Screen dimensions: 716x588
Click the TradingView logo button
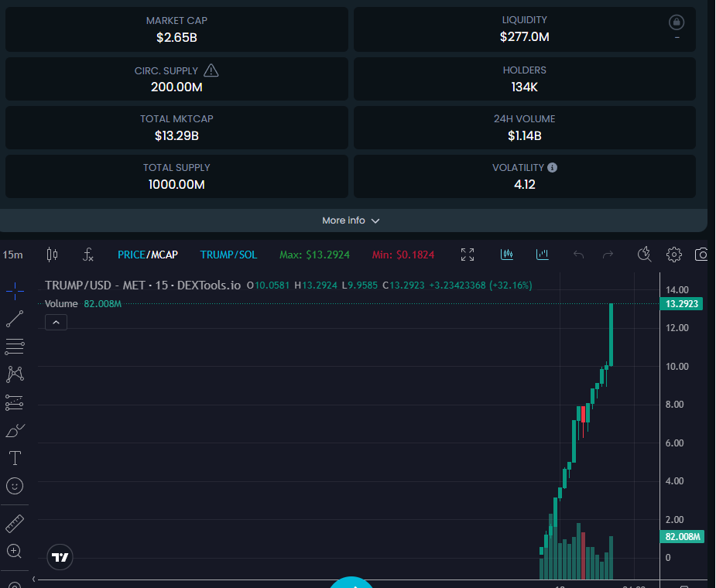[60, 557]
